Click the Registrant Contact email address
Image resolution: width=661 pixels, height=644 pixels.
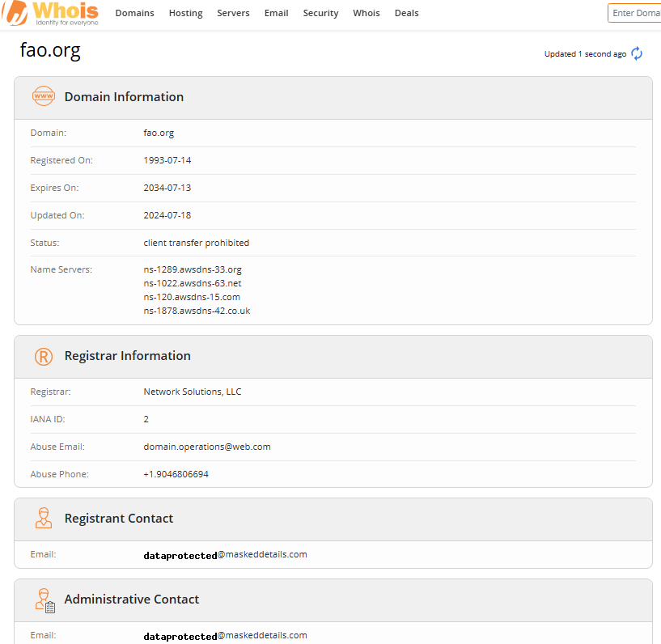(225, 555)
